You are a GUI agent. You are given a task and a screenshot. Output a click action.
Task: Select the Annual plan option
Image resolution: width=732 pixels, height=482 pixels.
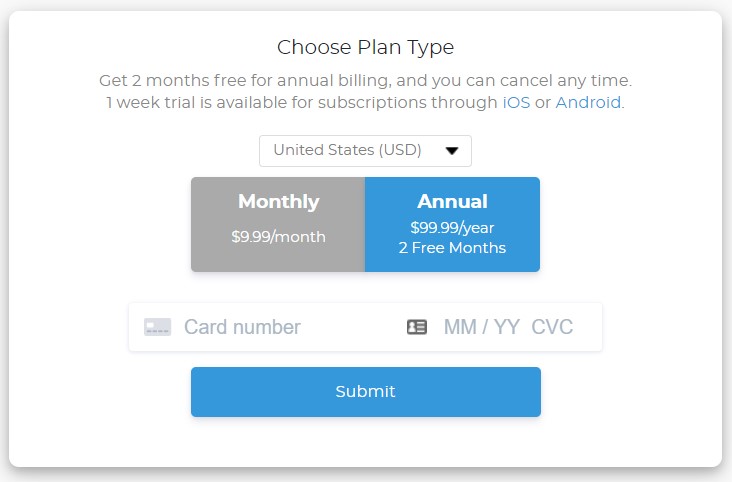coord(452,224)
